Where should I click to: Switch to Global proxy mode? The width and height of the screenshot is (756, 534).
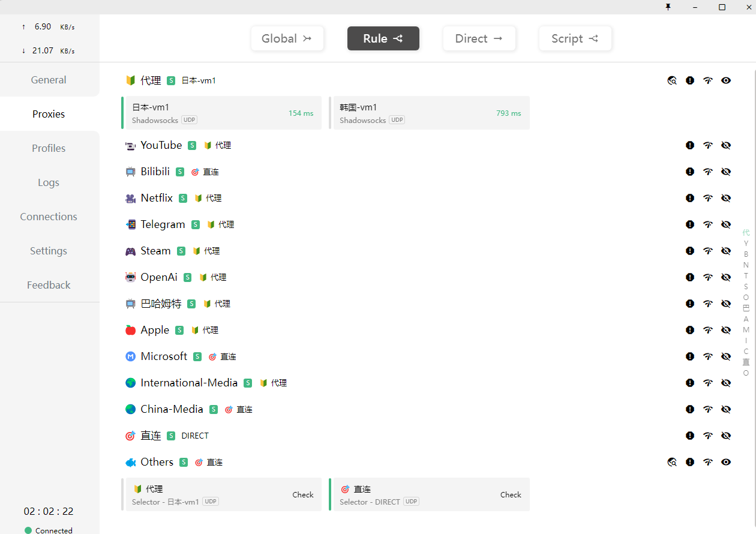coord(287,38)
